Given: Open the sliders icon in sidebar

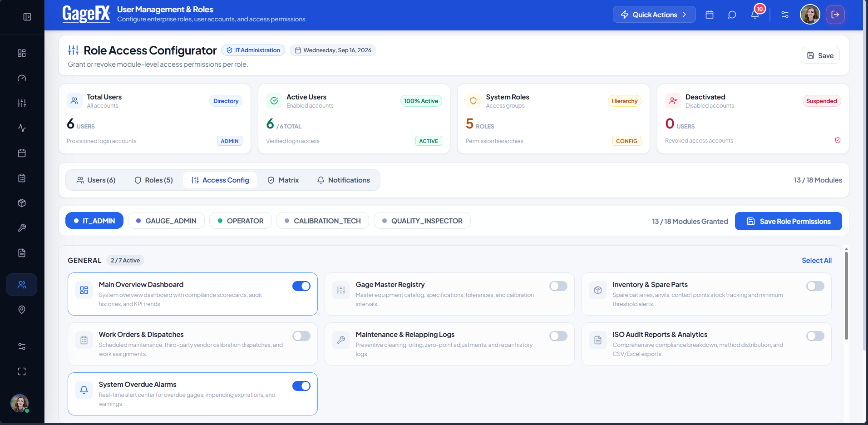Looking at the screenshot, I should coord(22,103).
